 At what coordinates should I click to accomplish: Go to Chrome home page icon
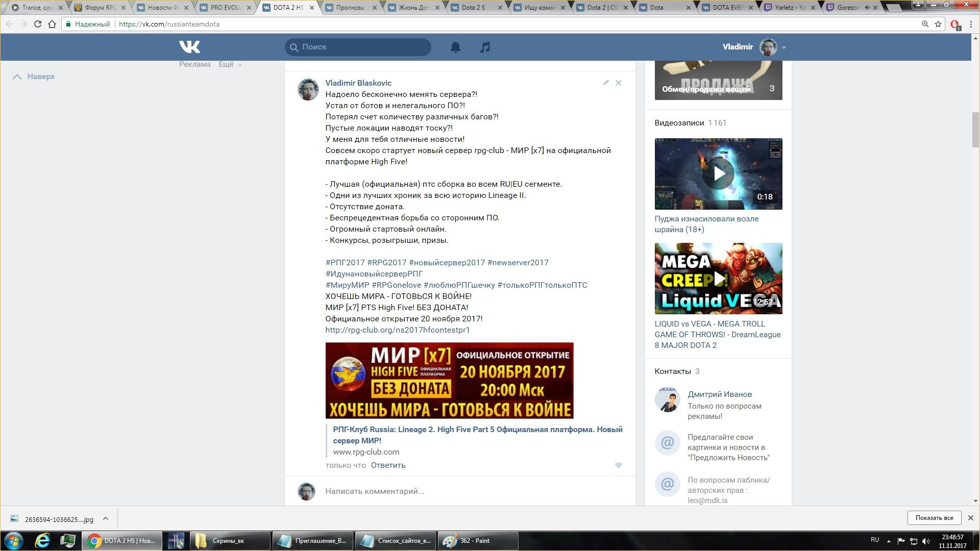52,24
